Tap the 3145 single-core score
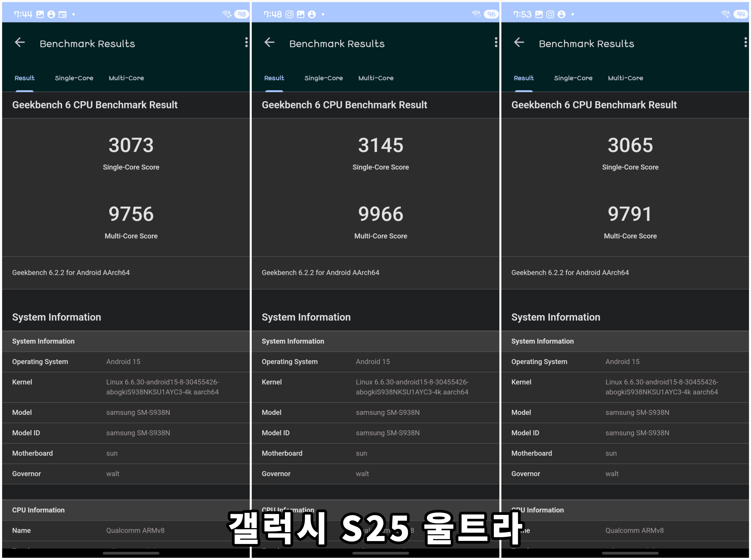The height and width of the screenshot is (560, 751). tap(381, 145)
